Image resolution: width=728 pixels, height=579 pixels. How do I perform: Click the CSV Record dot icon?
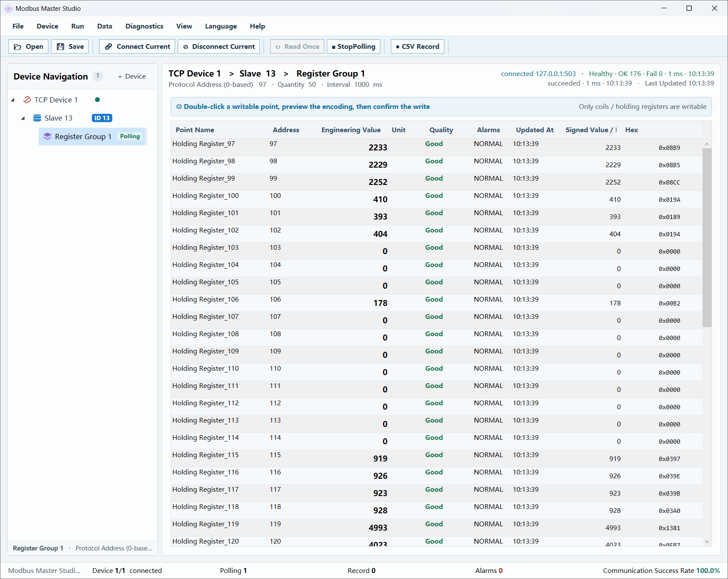click(x=398, y=47)
